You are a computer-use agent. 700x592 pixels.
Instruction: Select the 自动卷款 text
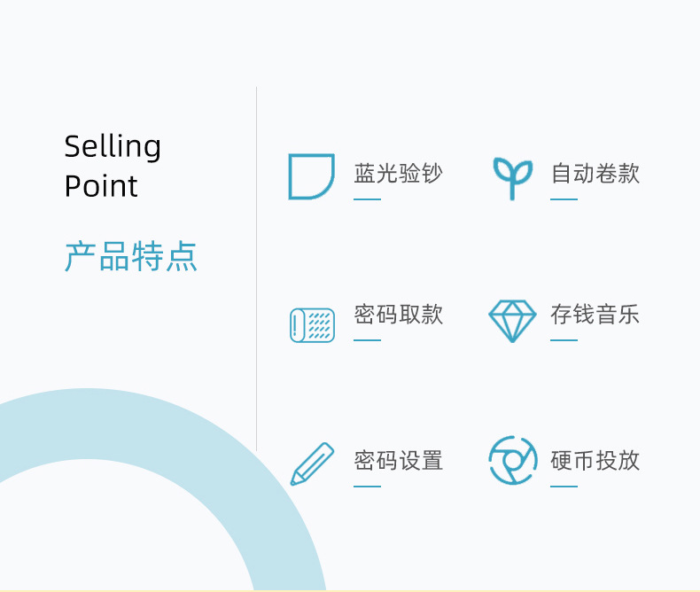click(595, 174)
